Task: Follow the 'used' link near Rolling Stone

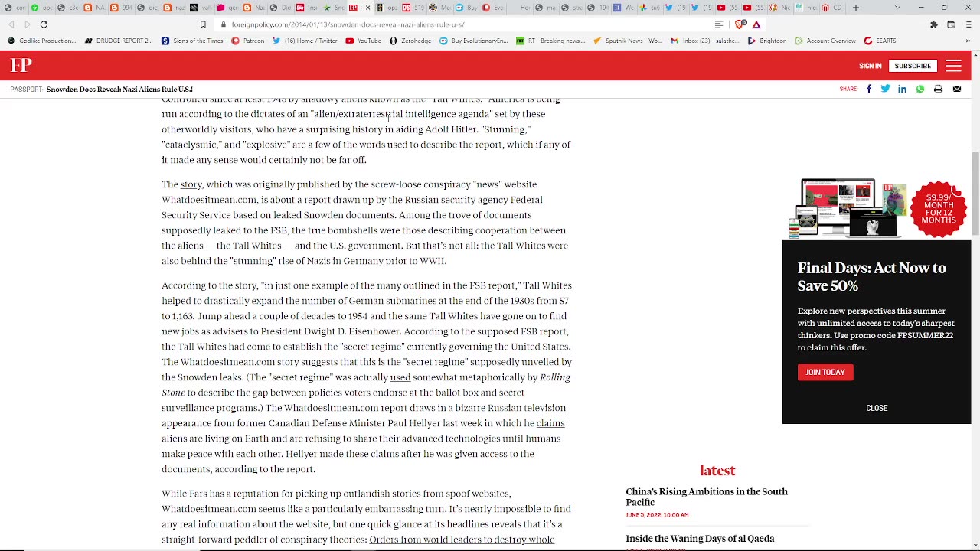Action: (x=400, y=377)
